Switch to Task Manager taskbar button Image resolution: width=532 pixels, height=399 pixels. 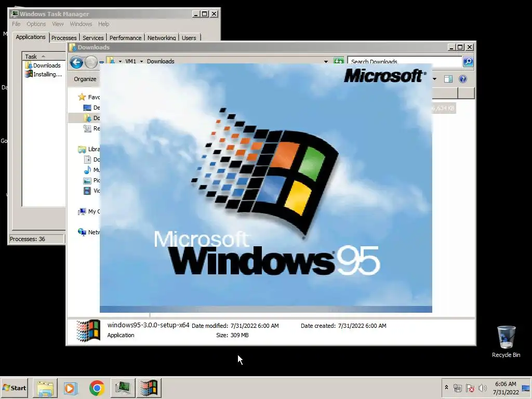pos(123,388)
